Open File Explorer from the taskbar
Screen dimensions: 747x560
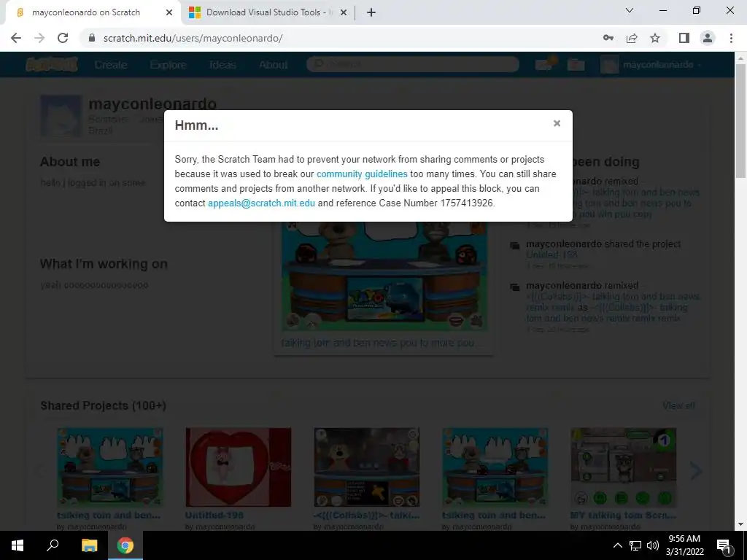[89, 545]
